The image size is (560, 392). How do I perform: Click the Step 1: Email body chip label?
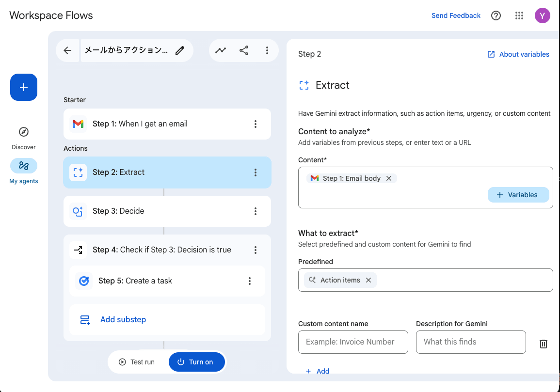pyautogui.click(x=352, y=178)
